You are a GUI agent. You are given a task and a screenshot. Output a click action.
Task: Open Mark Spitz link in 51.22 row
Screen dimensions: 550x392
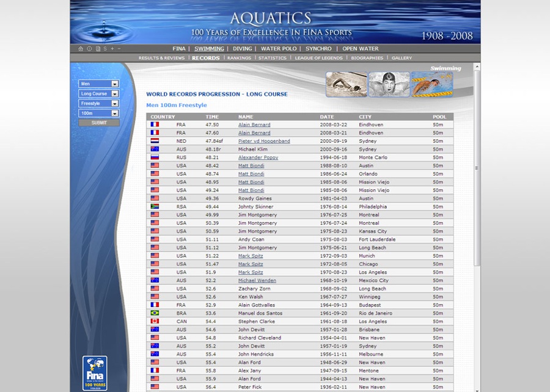(251, 256)
